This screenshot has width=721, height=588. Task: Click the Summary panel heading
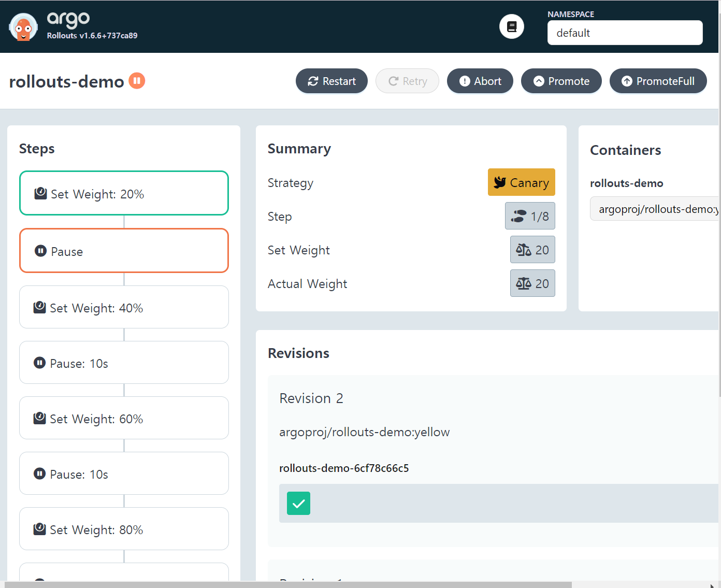tap(299, 149)
